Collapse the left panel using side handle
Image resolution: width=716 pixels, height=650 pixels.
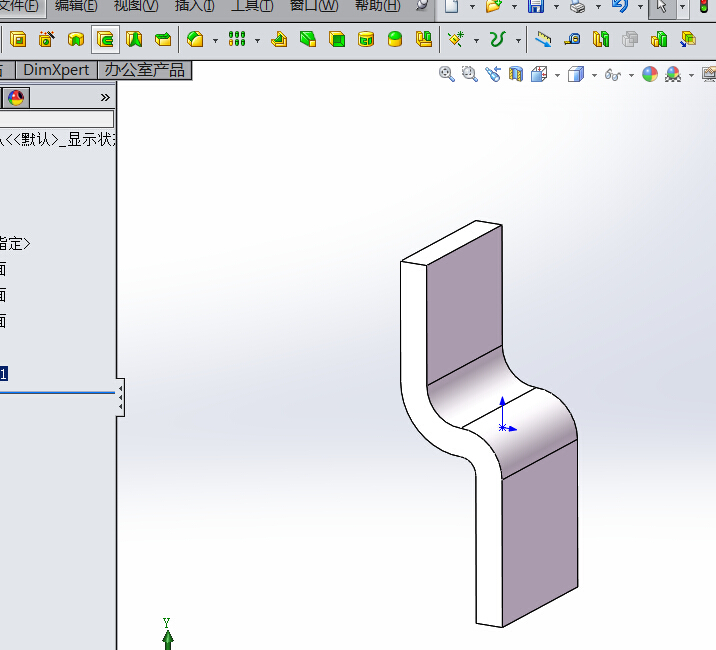(x=120, y=397)
